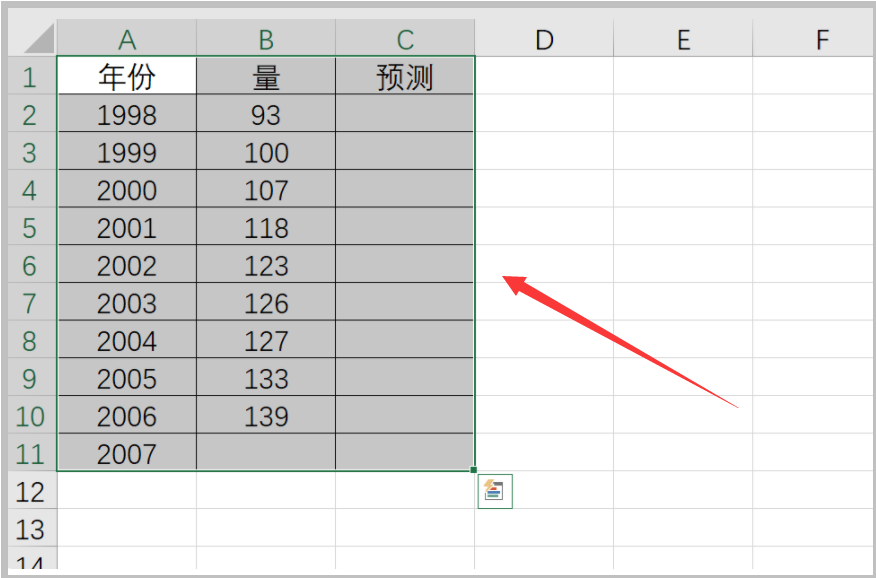Select the cell containing 2006
This screenshot has width=876, height=578.
pos(127,415)
